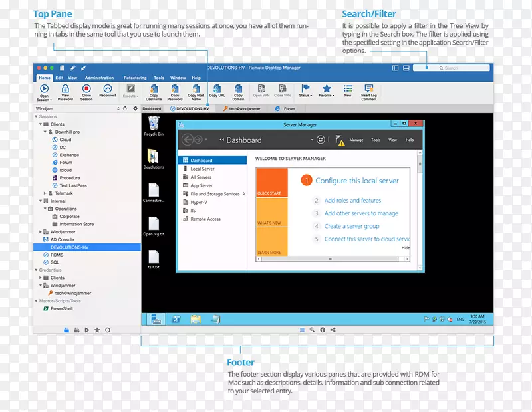532x412 pixels.
Task: Toggle the side panel layout icon in title bar
Action: point(395,68)
